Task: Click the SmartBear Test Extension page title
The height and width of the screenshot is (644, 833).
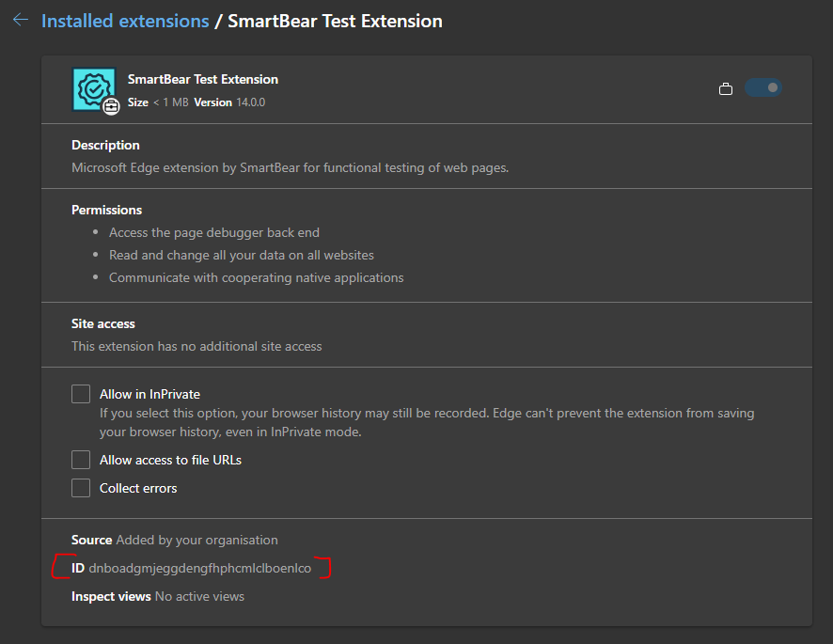Action: tap(335, 21)
